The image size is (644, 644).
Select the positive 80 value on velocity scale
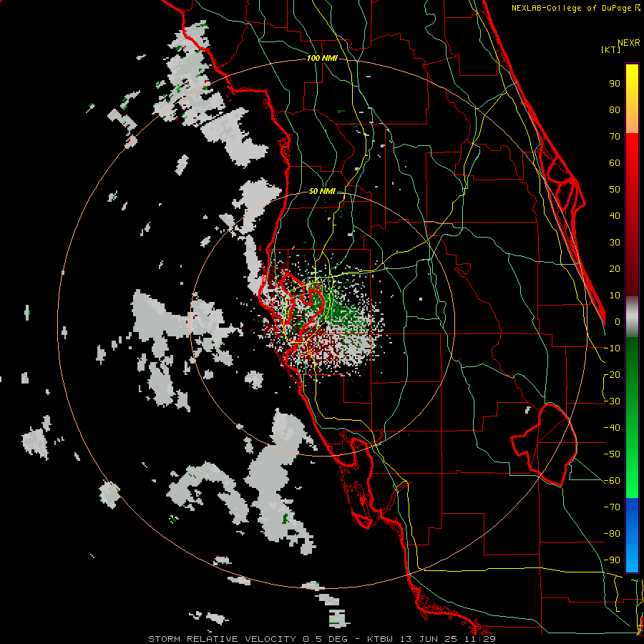coord(615,110)
